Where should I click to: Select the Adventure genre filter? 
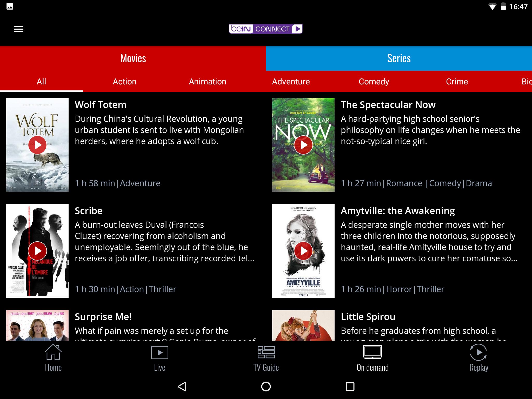click(291, 82)
